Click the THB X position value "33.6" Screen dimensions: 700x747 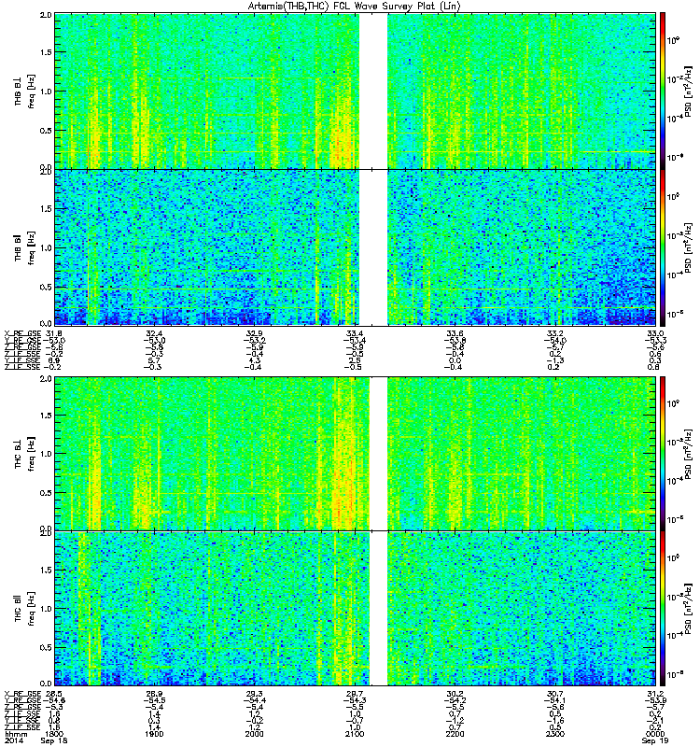click(x=455, y=333)
